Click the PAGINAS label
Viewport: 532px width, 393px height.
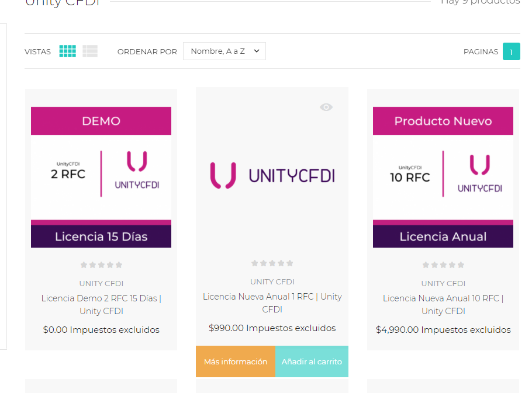481,52
